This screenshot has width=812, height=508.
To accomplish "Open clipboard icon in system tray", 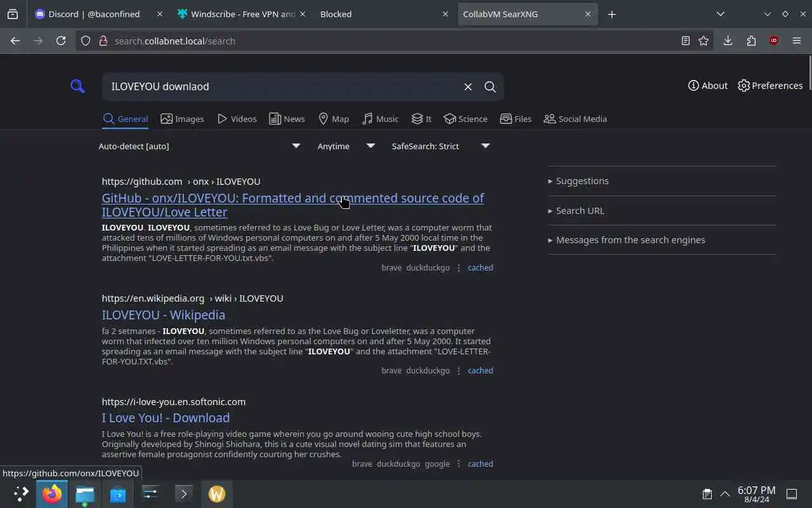I will 707,494.
